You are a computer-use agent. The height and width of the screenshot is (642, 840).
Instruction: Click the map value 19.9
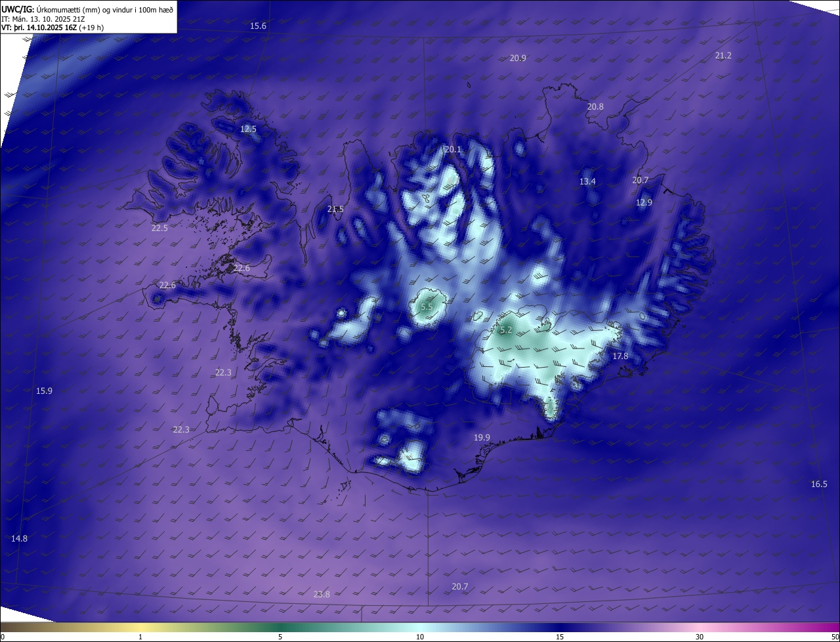click(x=482, y=438)
